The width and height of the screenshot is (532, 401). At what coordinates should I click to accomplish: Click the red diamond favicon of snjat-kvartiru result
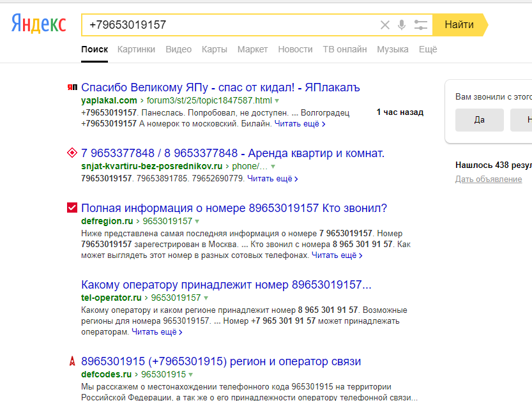72,153
